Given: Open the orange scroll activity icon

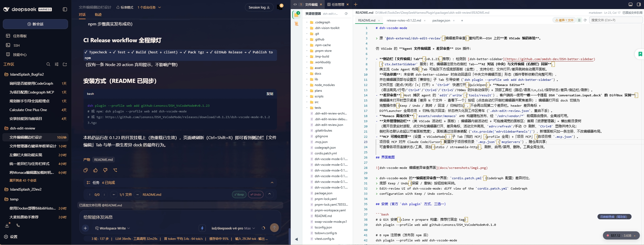Looking at the screenshot, I should pyautogui.click(x=296, y=24).
